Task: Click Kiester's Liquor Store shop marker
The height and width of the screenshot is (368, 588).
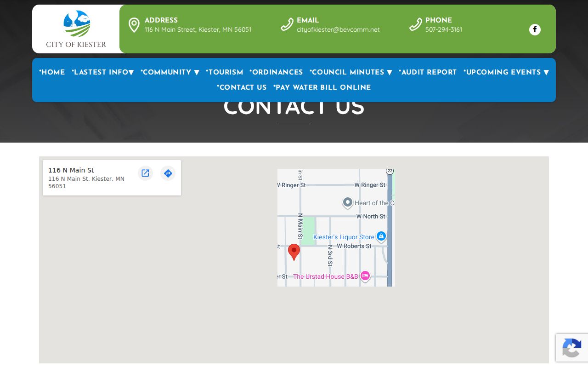Action: (381, 236)
